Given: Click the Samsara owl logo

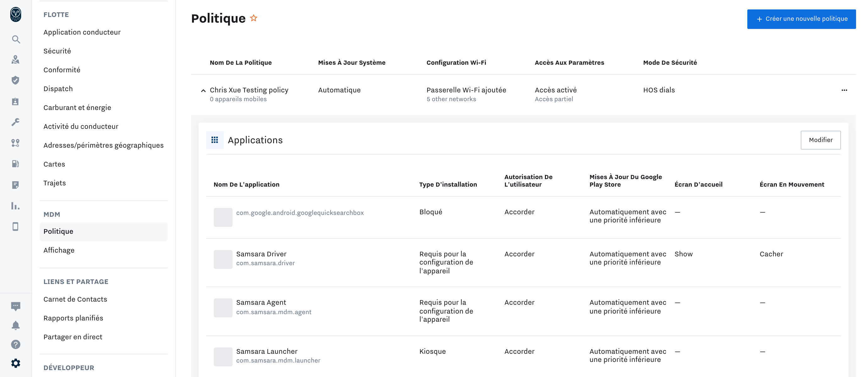Looking at the screenshot, I should click(15, 14).
